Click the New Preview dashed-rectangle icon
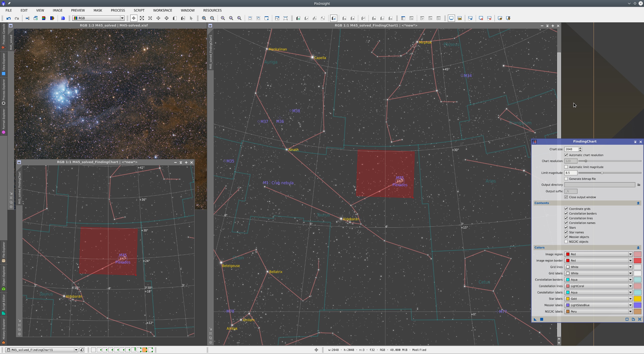 click(250, 18)
